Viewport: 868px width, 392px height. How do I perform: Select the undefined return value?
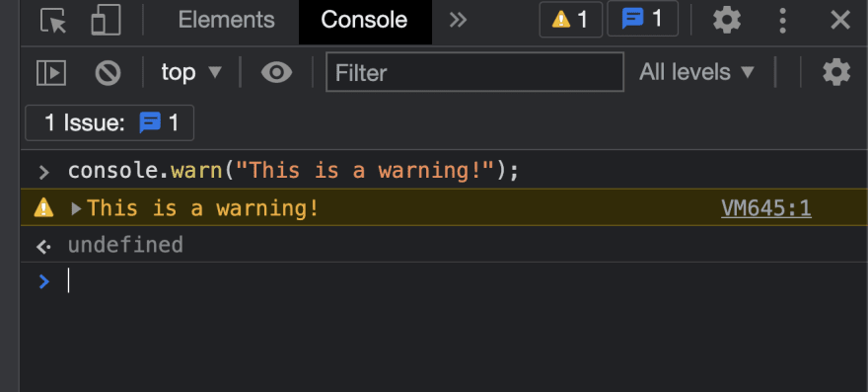tap(125, 245)
